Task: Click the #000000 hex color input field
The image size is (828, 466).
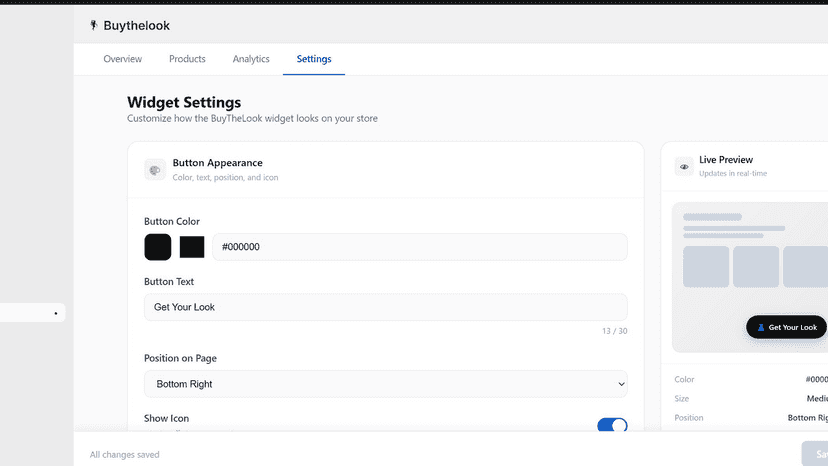Action: [420, 247]
